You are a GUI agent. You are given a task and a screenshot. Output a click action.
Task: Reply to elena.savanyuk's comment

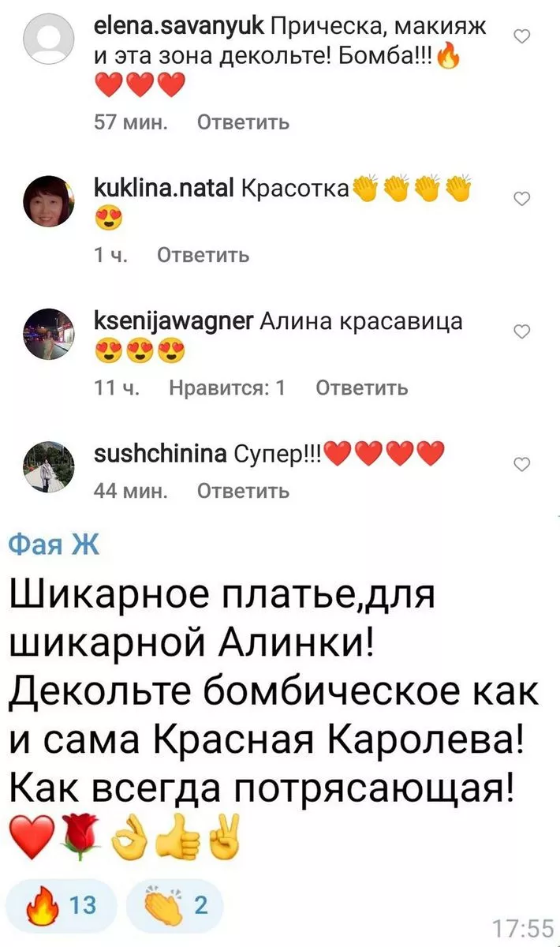243,122
